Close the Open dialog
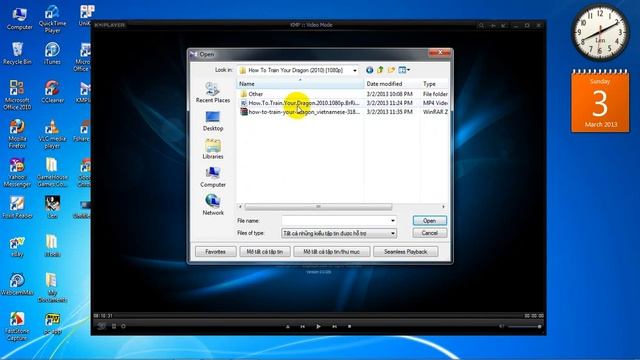 coord(440,53)
